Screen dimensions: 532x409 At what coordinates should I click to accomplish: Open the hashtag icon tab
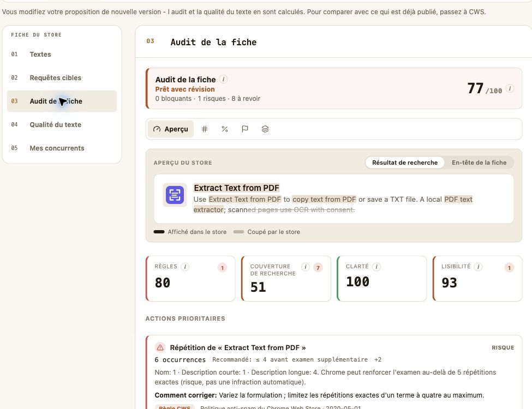tap(205, 129)
